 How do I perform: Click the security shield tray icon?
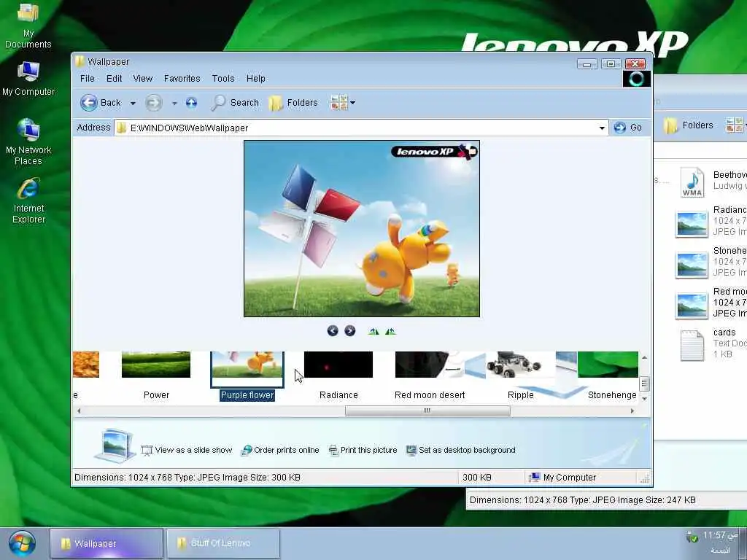(x=692, y=537)
